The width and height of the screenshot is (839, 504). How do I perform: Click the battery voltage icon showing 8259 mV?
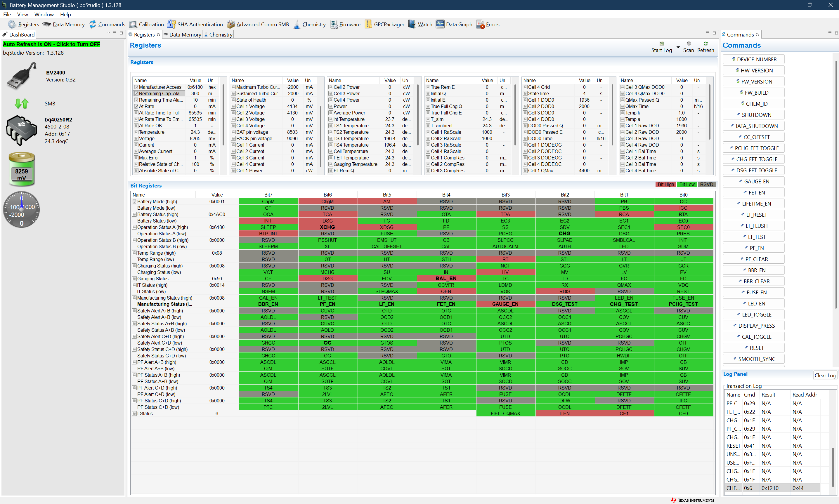tap(22, 169)
